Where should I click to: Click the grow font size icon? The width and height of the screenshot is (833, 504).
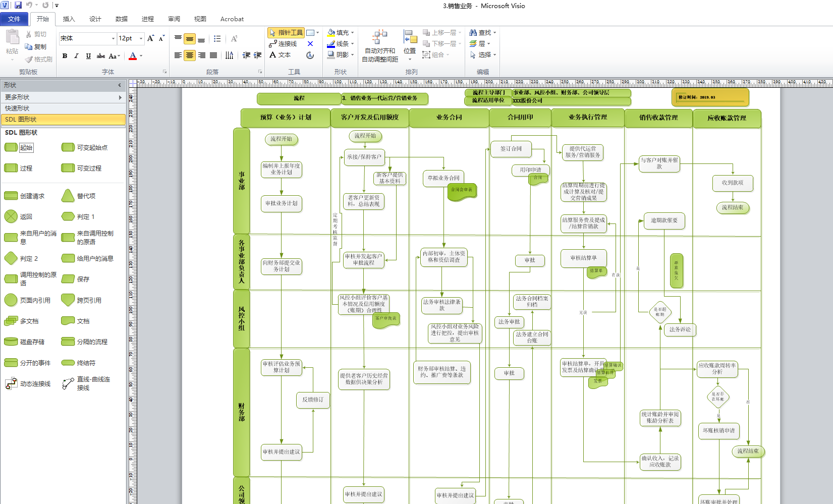(150, 38)
